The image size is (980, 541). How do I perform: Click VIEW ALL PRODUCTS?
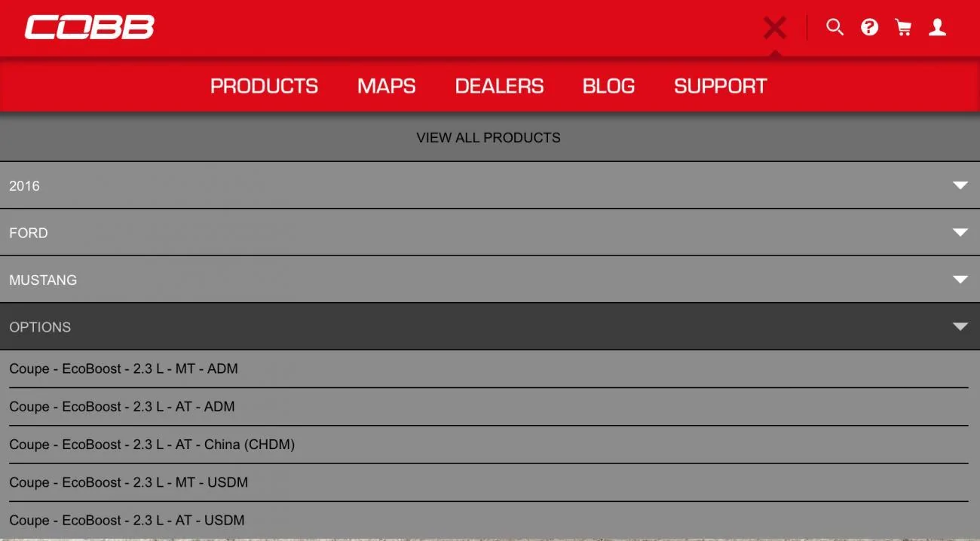(x=488, y=138)
